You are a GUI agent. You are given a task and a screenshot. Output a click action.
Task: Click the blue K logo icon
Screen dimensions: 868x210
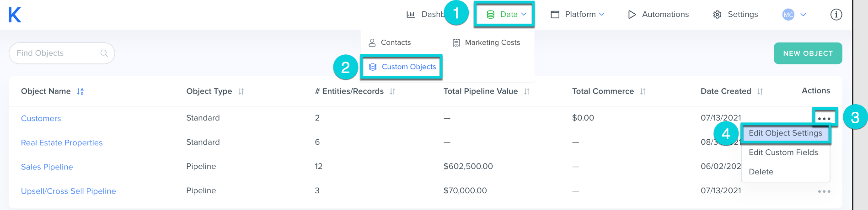15,15
